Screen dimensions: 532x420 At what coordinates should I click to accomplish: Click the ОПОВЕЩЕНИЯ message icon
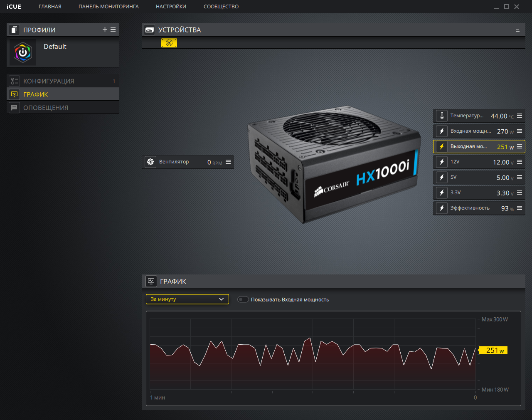14,108
